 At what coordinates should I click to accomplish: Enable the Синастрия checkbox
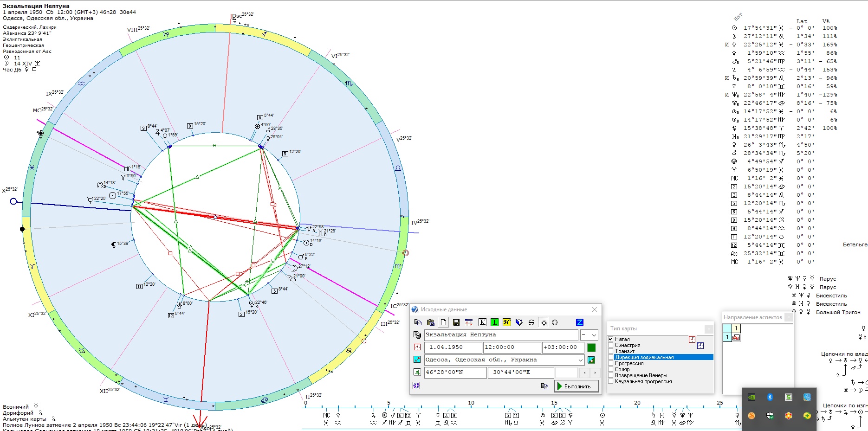[611, 345]
